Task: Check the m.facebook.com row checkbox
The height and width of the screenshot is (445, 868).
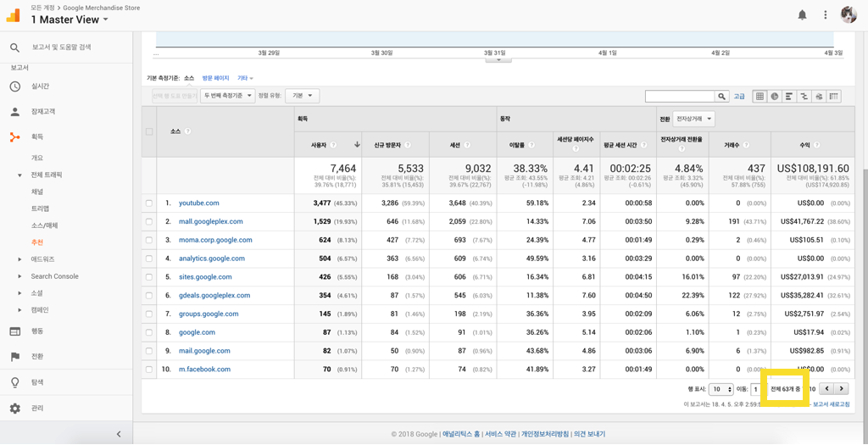Action: pyautogui.click(x=148, y=370)
